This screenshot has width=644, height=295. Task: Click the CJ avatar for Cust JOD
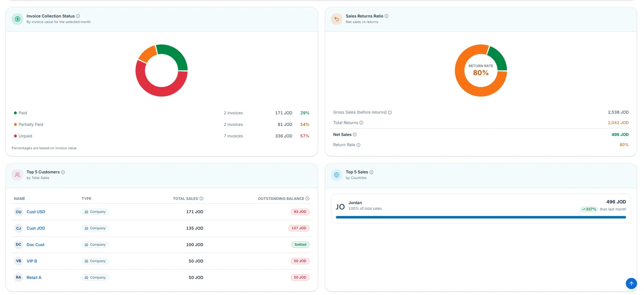(19, 228)
